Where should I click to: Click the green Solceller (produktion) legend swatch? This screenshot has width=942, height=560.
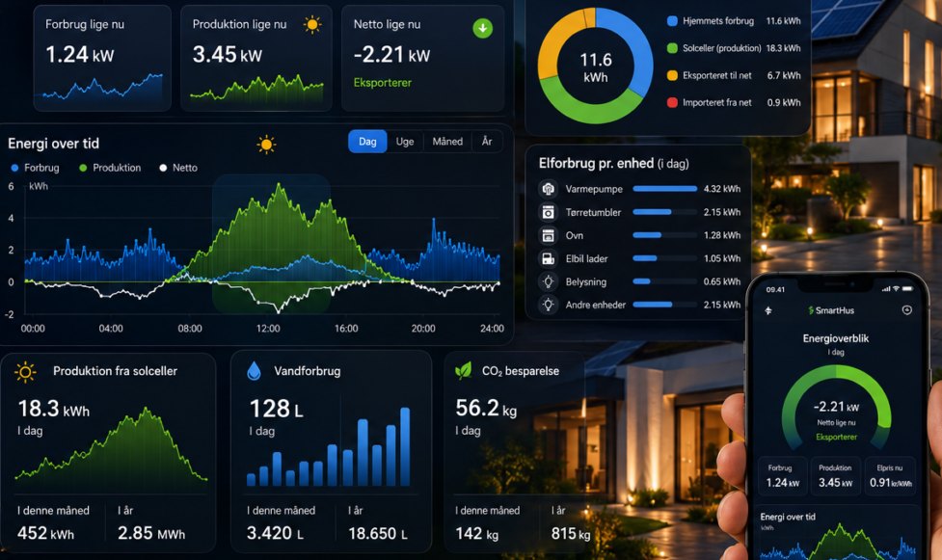[x=672, y=48]
